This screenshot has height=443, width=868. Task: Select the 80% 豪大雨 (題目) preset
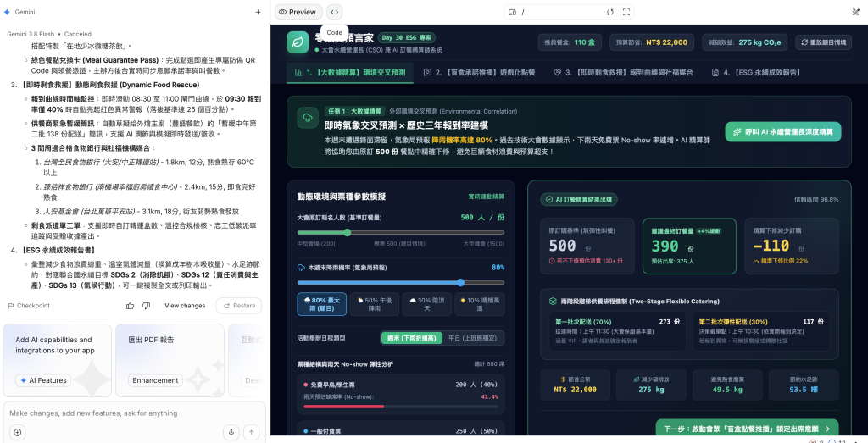click(321, 304)
